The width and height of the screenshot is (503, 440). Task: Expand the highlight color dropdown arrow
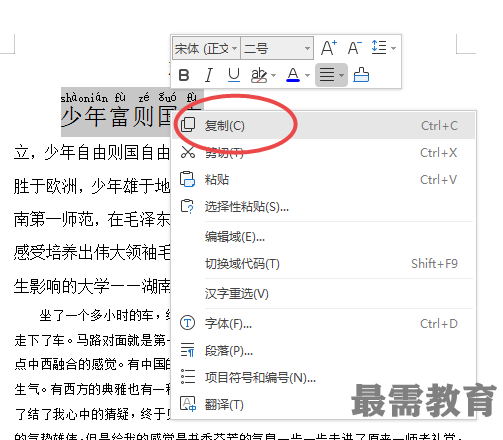click(274, 76)
